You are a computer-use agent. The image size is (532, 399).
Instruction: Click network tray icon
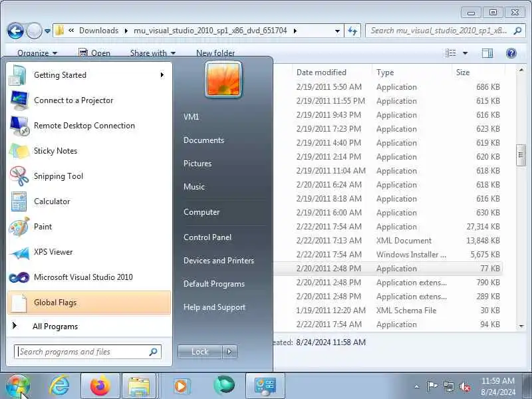(x=448, y=386)
